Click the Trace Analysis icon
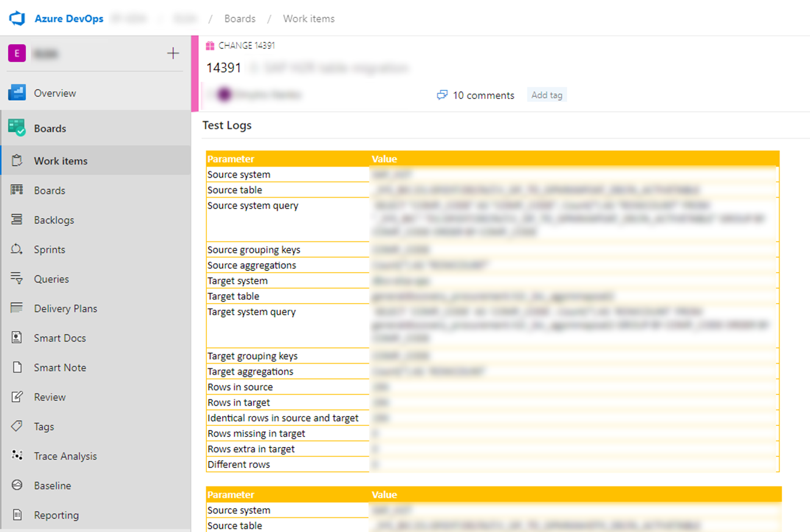This screenshot has width=810, height=532. (17, 456)
